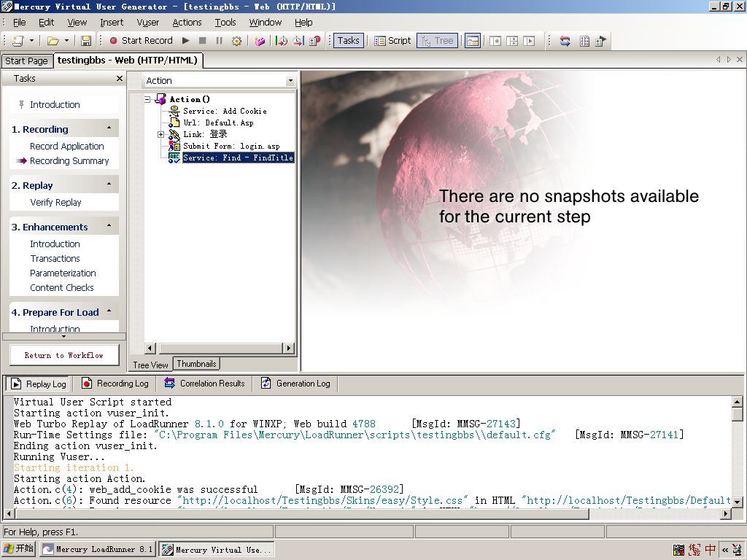Viewport: 747px width, 560px height.
Task: Click the blue and red swap arrows icon
Action: point(565,41)
